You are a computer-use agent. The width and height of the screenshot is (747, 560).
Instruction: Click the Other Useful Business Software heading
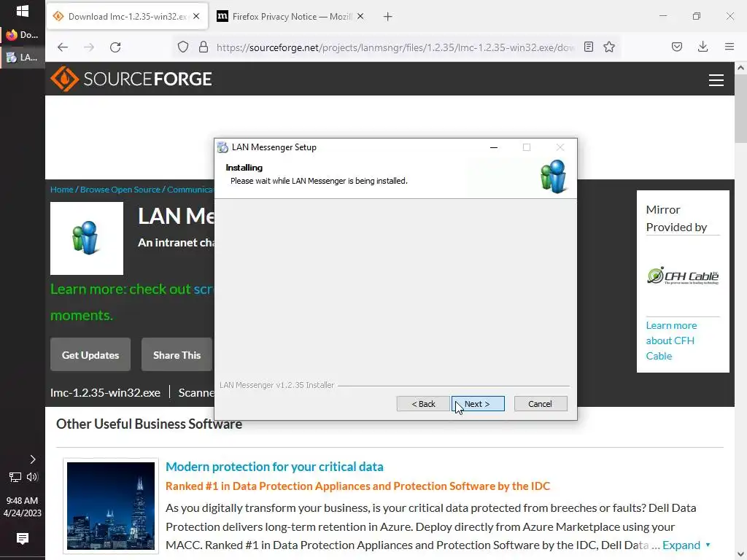pos(149,424)
